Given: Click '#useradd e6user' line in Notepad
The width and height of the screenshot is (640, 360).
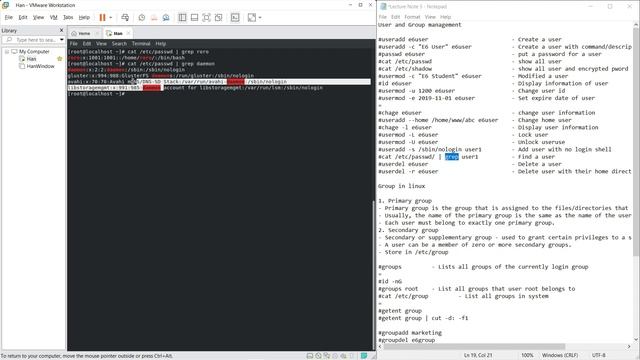Looking at the screenshot, I should tap(403, 40).
